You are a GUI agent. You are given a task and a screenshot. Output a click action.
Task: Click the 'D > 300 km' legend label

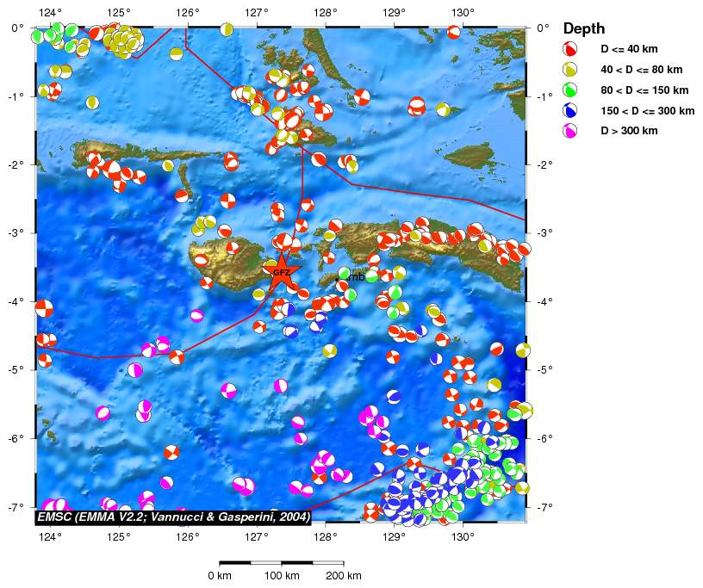629,132
